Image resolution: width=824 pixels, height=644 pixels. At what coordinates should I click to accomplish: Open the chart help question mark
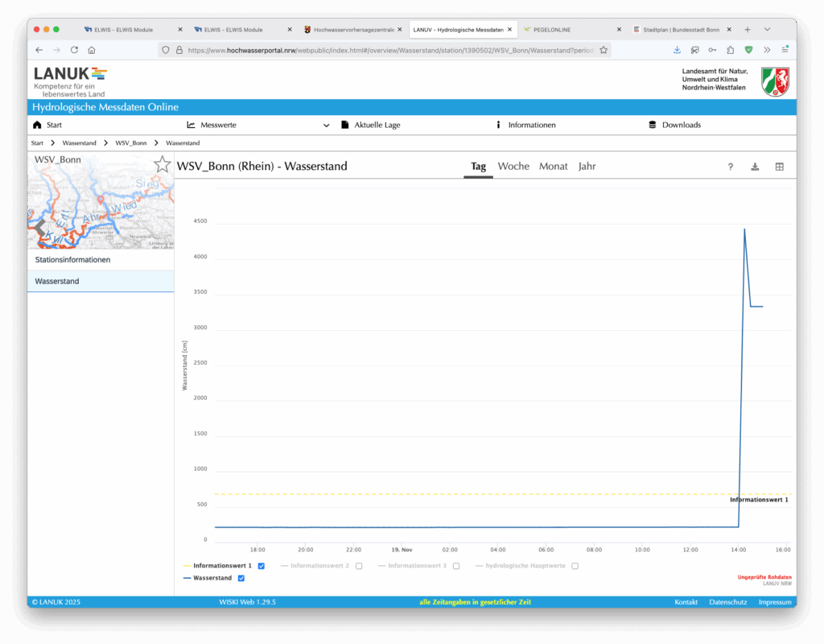coord(731,167)
